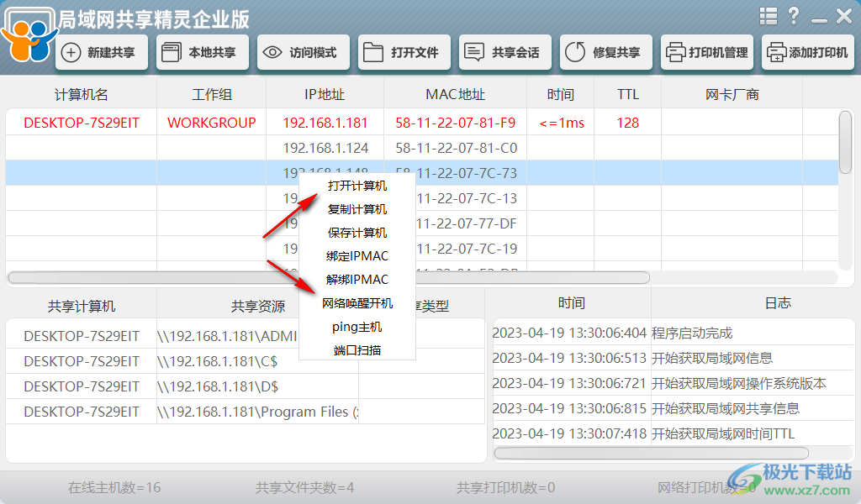Use vertical scrollbar of host list
This screenshot has width=861, height=504.
846,143
